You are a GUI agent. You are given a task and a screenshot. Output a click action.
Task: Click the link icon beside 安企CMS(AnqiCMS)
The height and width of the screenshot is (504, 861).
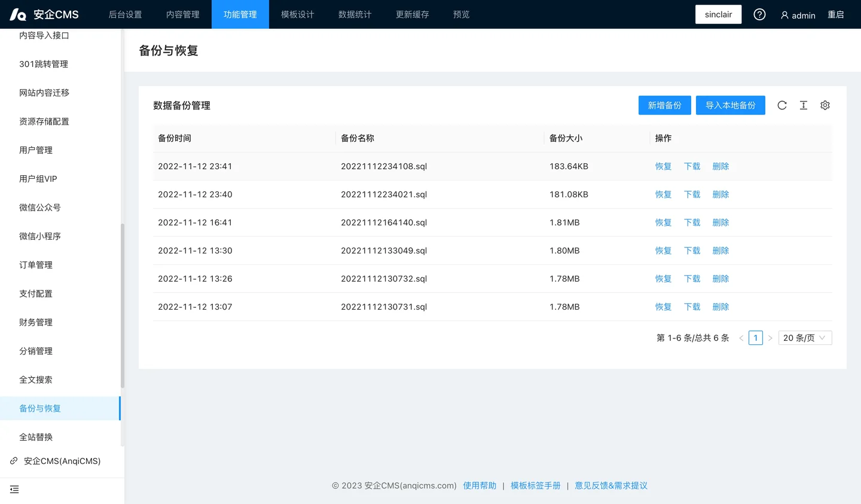pyautogui.click(x=14, y=461)
